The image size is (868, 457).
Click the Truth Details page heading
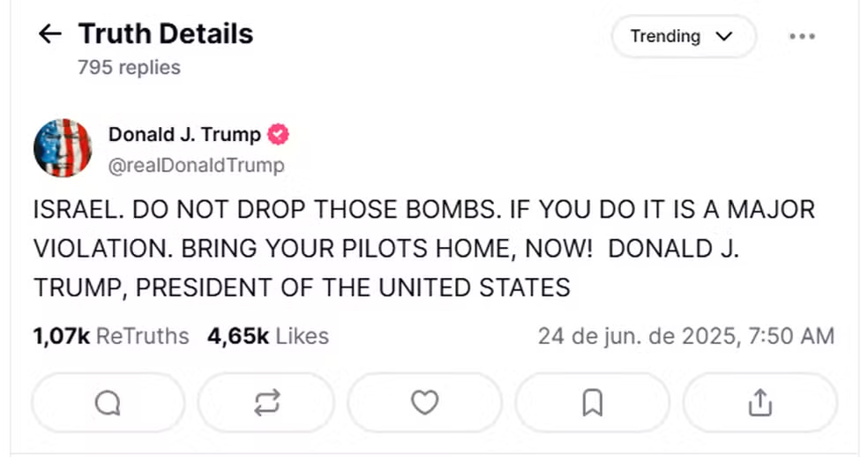pyautogui.click(x=166, y=34)
